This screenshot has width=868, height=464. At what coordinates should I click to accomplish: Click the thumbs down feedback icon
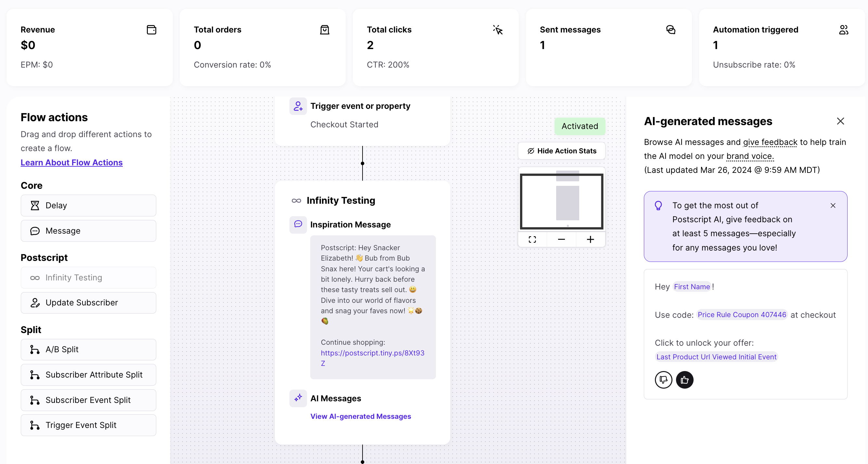(x=663, y=380)
